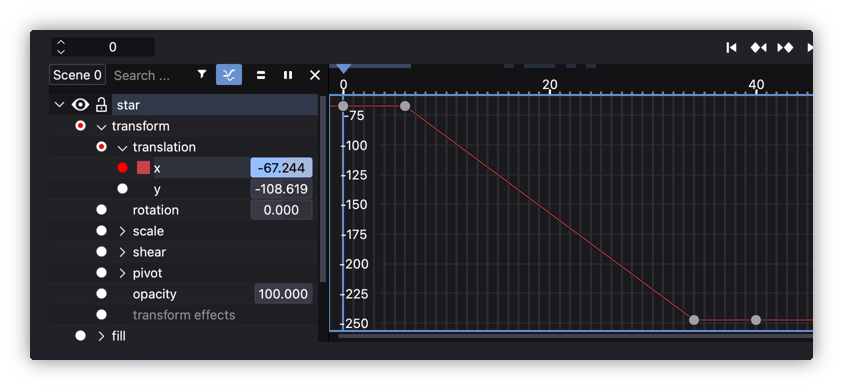Toggle the keyframe dot for transform effects
Viewport: 843px width, 390px height.
102,315
